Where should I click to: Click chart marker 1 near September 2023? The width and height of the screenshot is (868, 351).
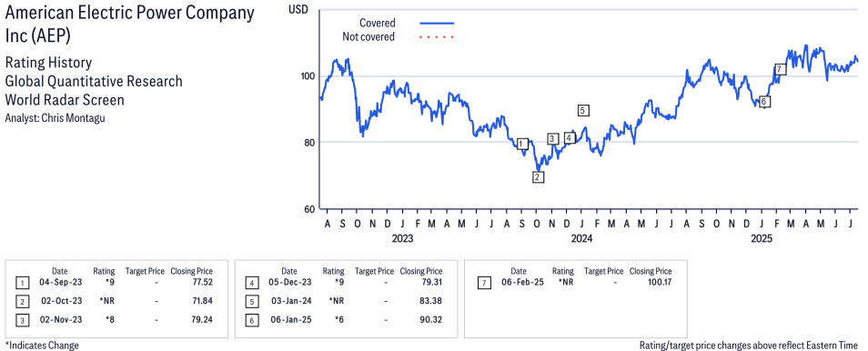(523, 144)
